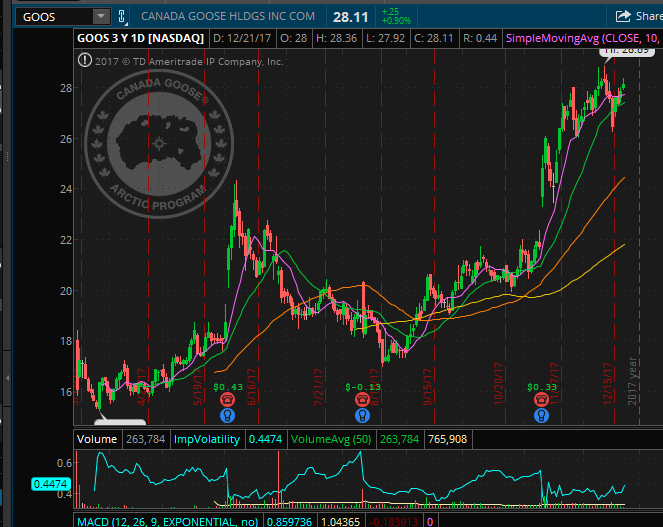The height and width of the screenshot is (527, 663).
Task: Click the VolumeAvg (50) study label
Action: click(331, 439)
